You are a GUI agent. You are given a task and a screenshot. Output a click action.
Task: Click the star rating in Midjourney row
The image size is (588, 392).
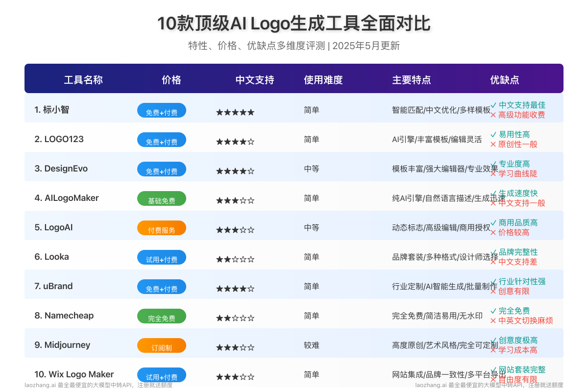235,347
